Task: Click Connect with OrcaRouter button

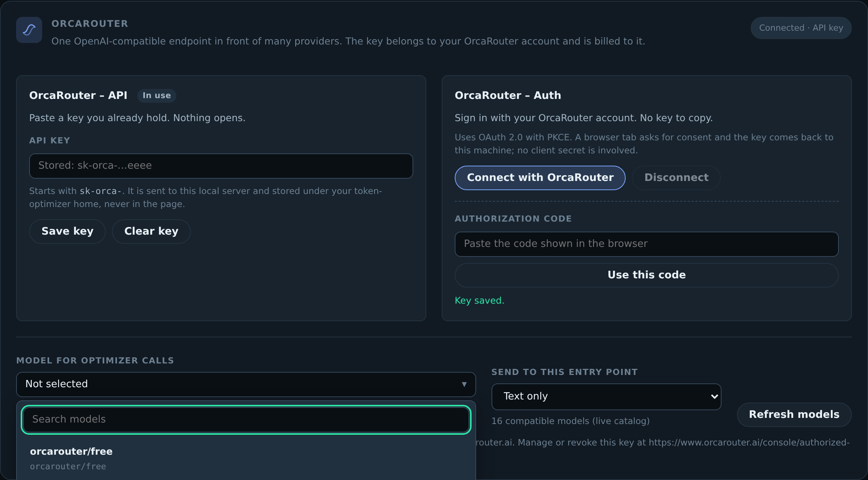Action: [540, 178]
